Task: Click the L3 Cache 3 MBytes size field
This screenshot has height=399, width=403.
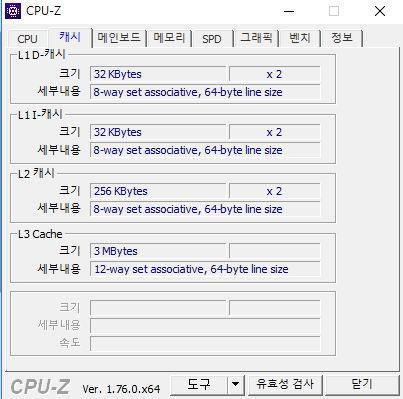Action: tap(158, 251)
